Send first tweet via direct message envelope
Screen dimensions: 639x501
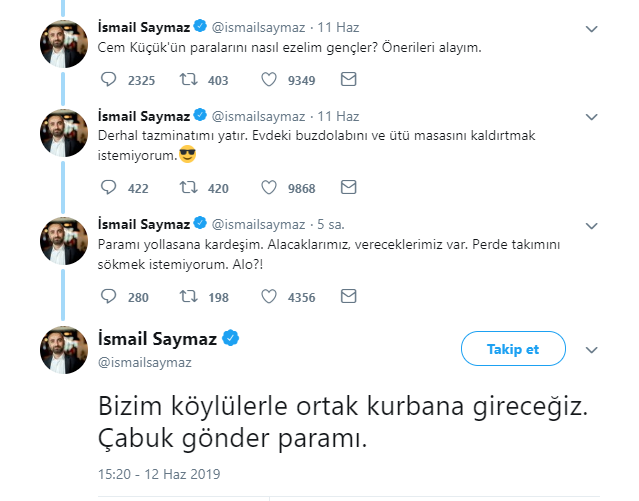click(x=348, y=79)
